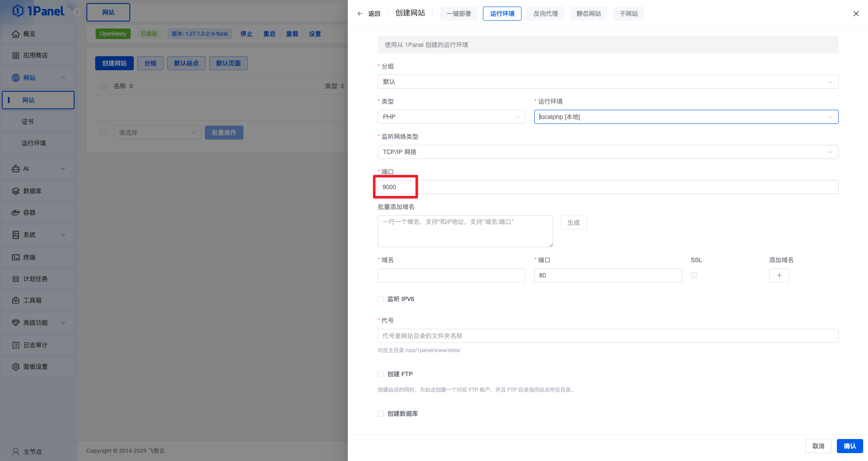Click the back arrow icon beside 返回

360,14
